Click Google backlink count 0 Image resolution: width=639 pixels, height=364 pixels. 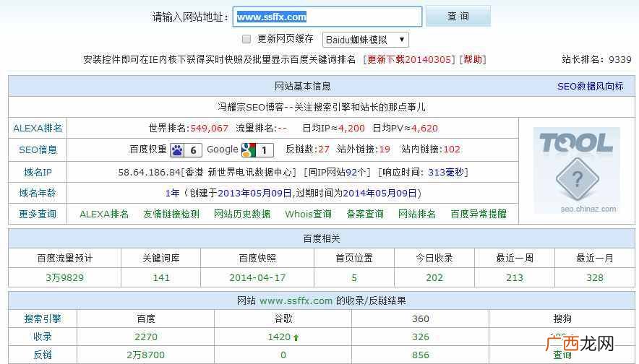point(283,355)
